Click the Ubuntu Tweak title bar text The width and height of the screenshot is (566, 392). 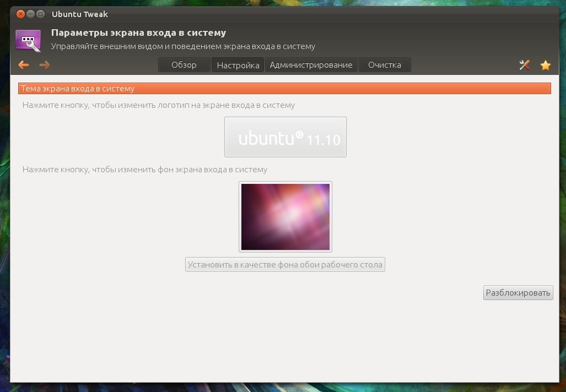(80, 14)
